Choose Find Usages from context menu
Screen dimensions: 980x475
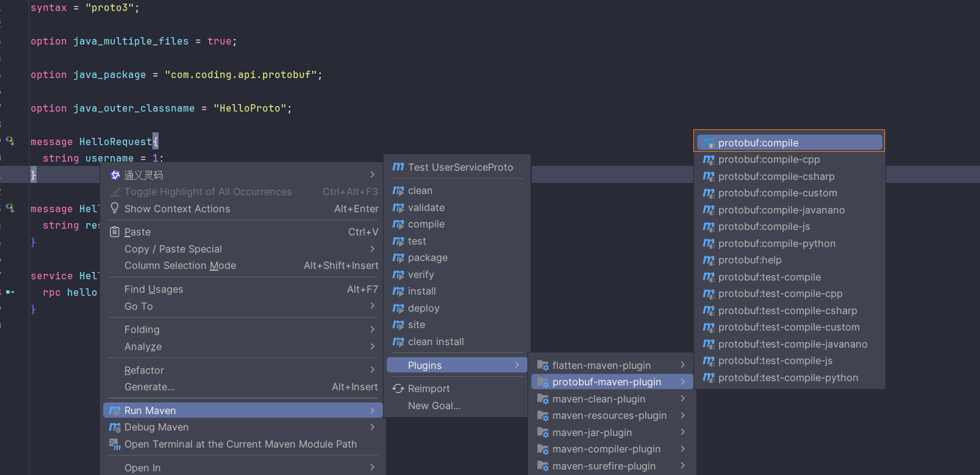click(154, 290)
